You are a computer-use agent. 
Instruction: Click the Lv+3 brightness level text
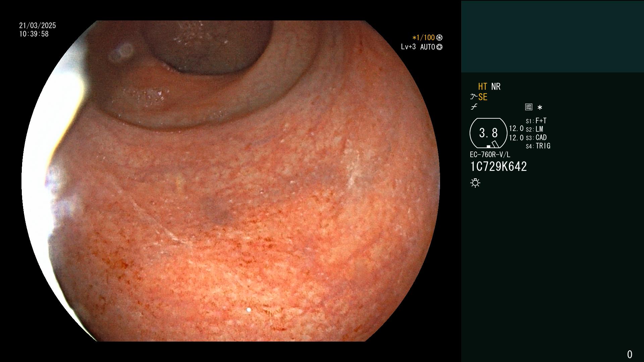(408, 47)
